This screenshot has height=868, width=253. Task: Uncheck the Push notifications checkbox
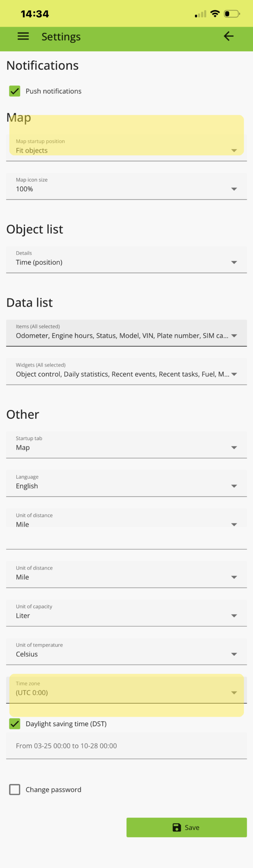pos(15,91)
